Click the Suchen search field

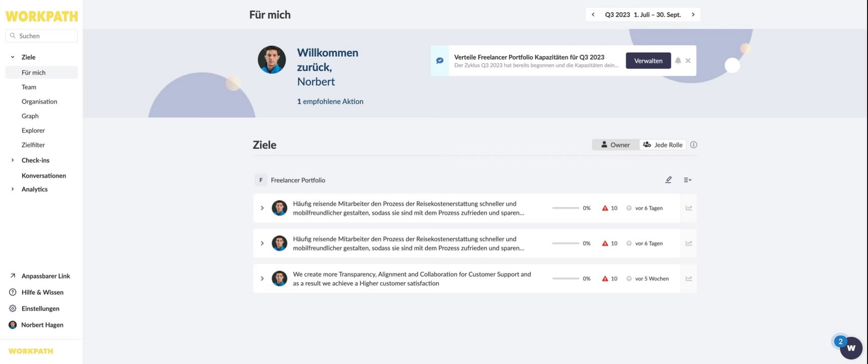tap(45, 36)
